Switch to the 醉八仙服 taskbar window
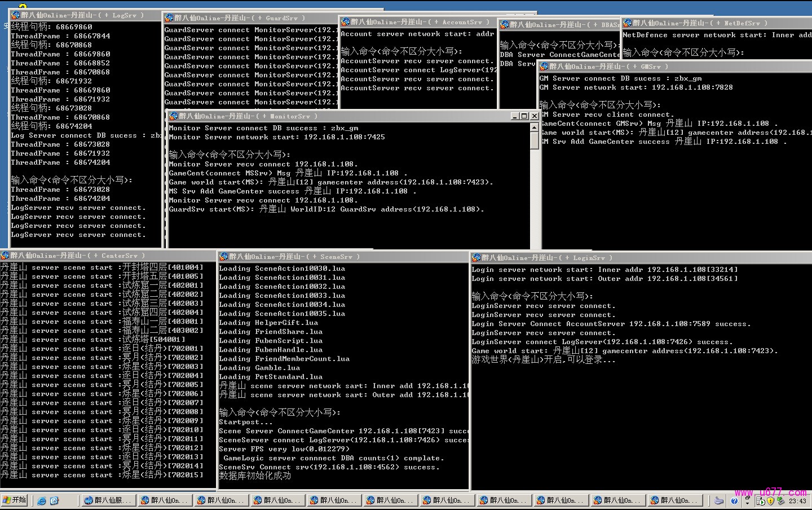The height and width of the screenshot is (510, 812). (x=107, y=500)
